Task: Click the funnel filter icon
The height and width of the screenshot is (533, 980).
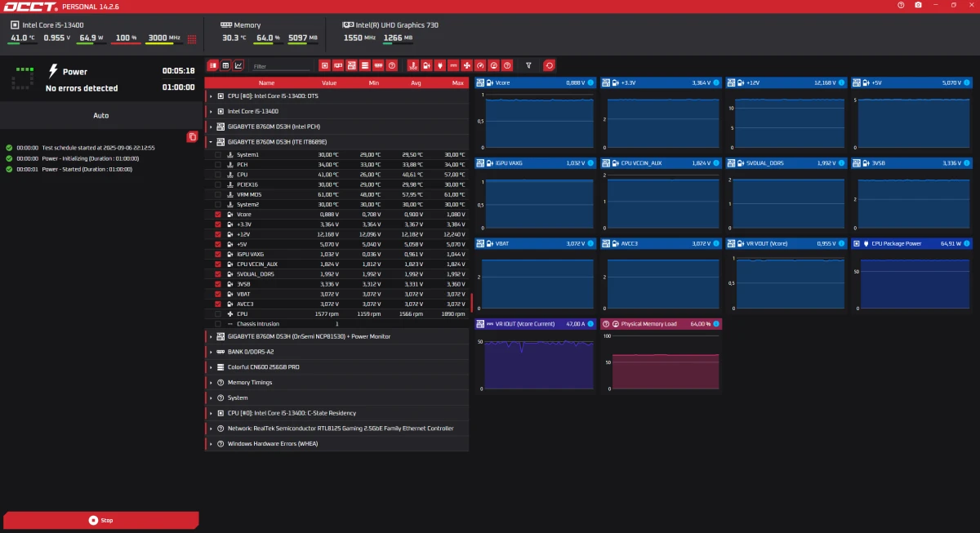Action: click(528, 65)
